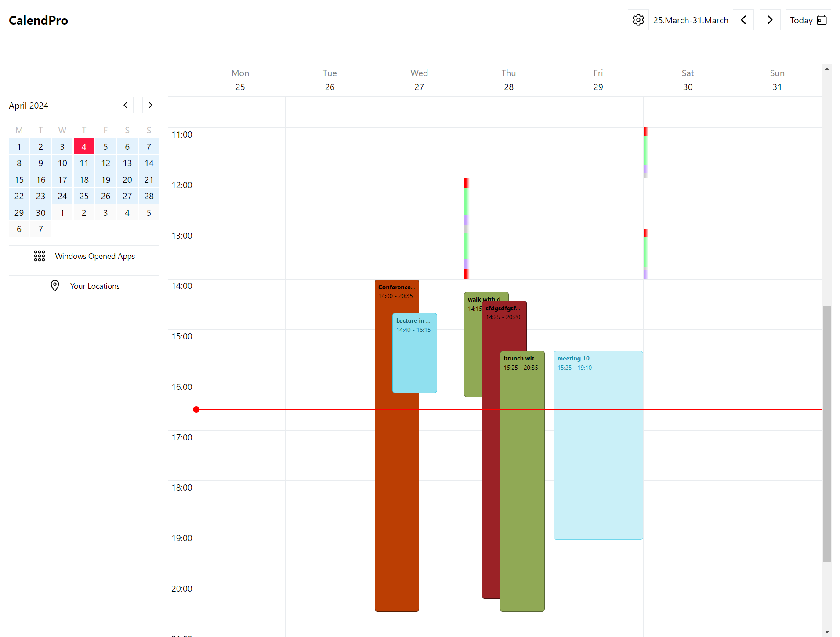Show next month in mini calendar
Screen dimensions: 840x637
(x=151, y=105)
